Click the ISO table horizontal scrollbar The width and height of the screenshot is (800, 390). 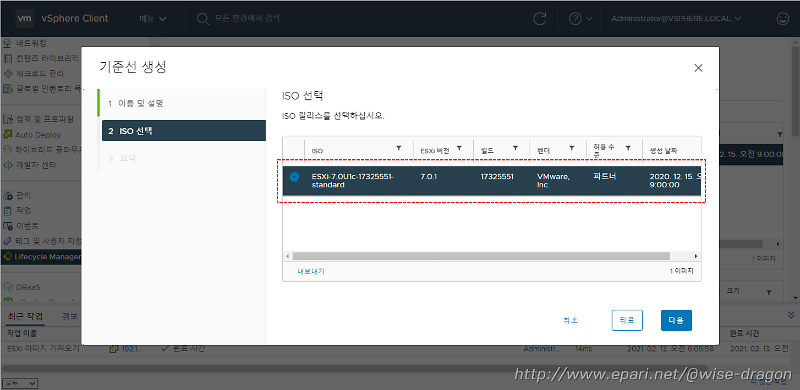point(481,256)
